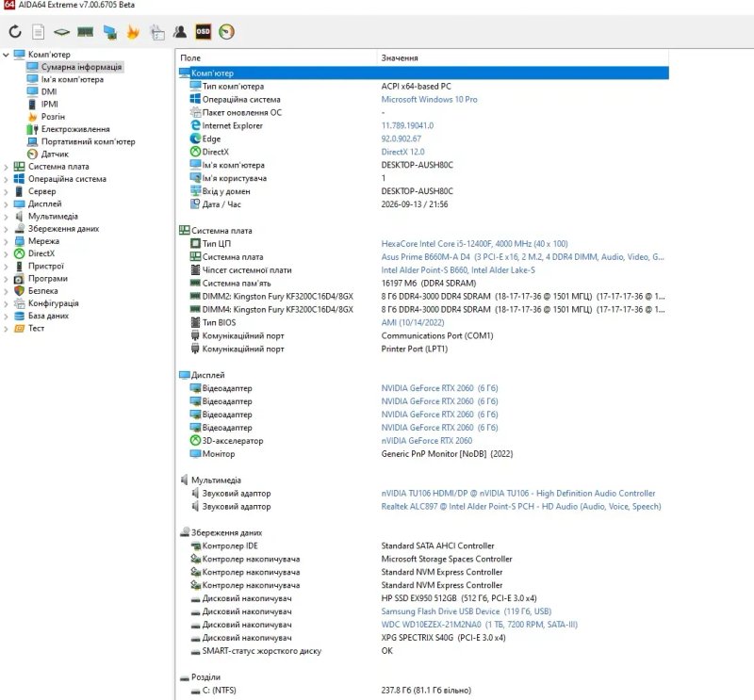Screen dimensions: 754x700
Task: Select the Монітор row
Action: (x=423, y=454)
